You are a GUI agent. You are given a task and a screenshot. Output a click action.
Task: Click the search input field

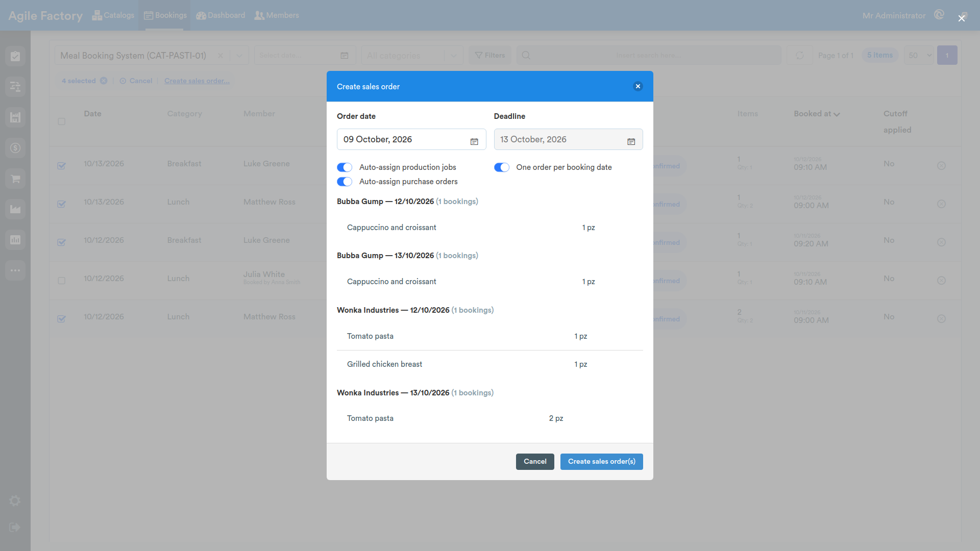pyautogui.click(x=649, y=55)
